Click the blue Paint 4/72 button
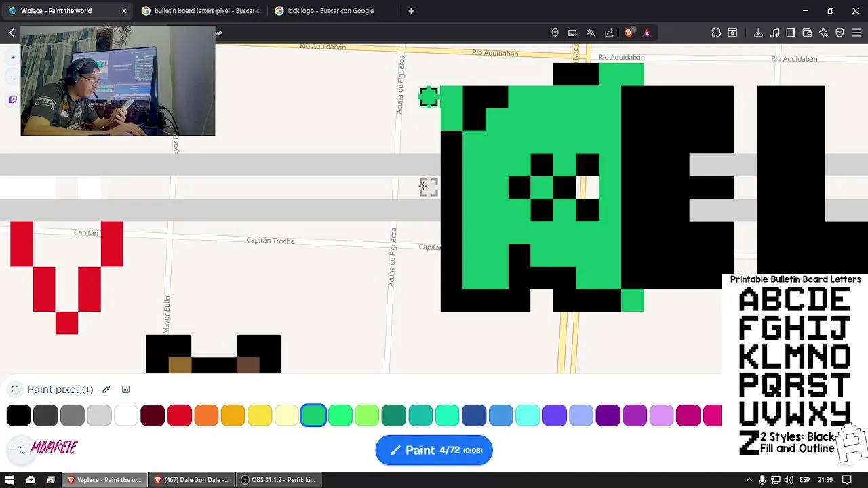The height and width of the screenshot is (488, 868). pos(434,450)
